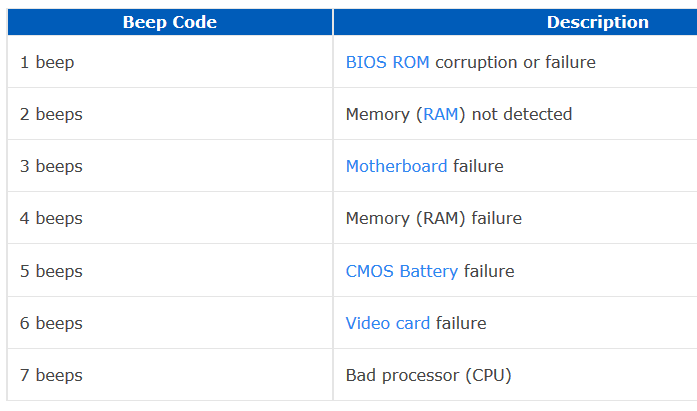The image size is (697, 411).
Task: Click the word 'failure' after Motherboard
Action: (x=478, y=166)
